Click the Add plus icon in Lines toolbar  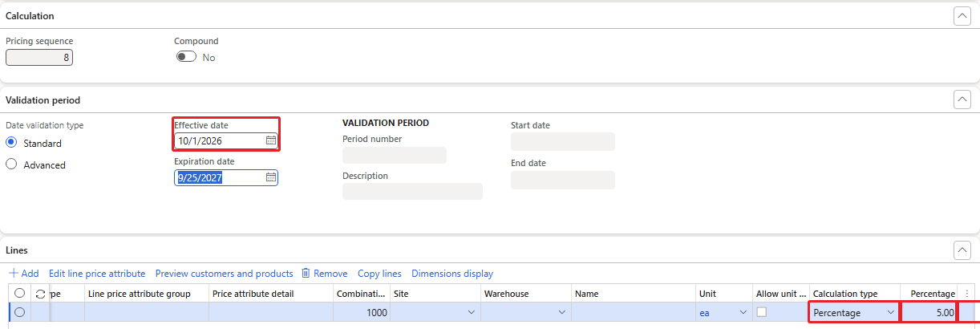tap(14, 274)
